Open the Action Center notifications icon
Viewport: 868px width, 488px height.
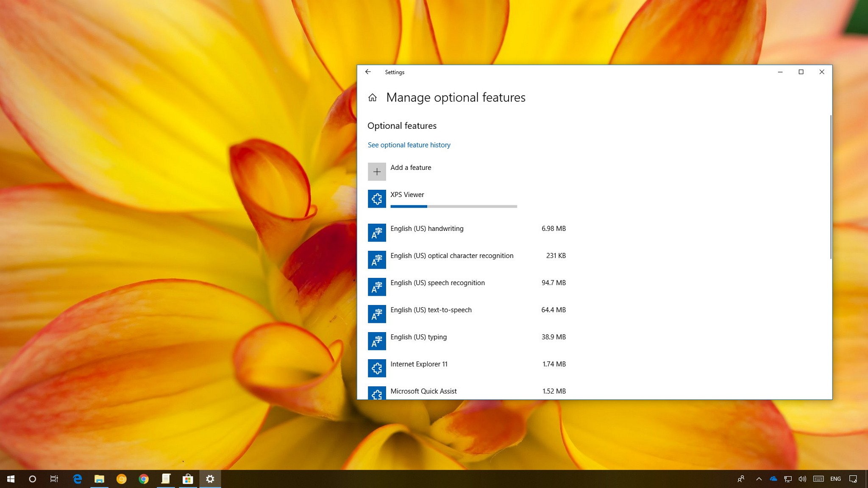(x=853, y=479)
